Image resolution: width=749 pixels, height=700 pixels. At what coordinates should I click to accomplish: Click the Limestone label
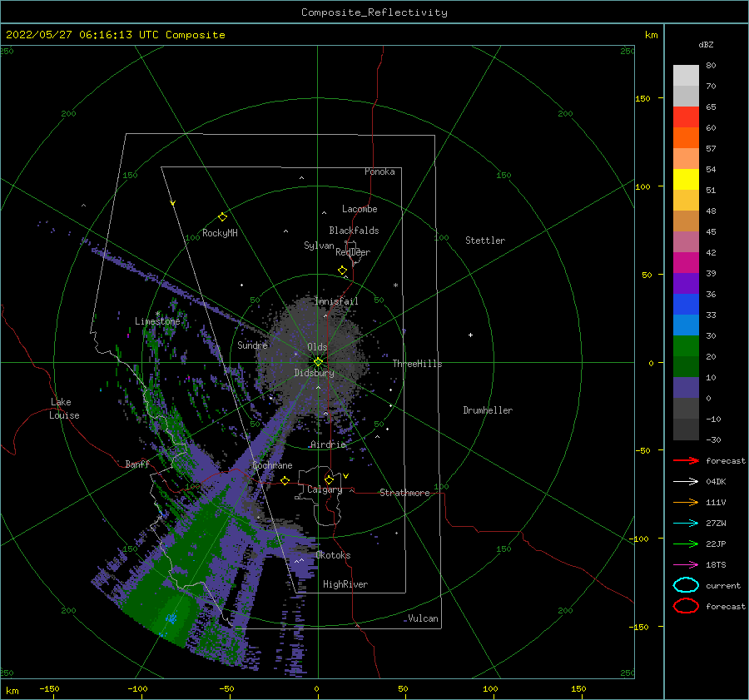click(157, 321)
